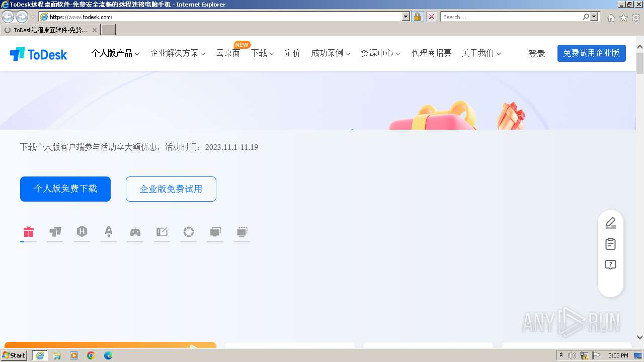Close the ToDesk browser tab
644x362 pixels.
95,30
